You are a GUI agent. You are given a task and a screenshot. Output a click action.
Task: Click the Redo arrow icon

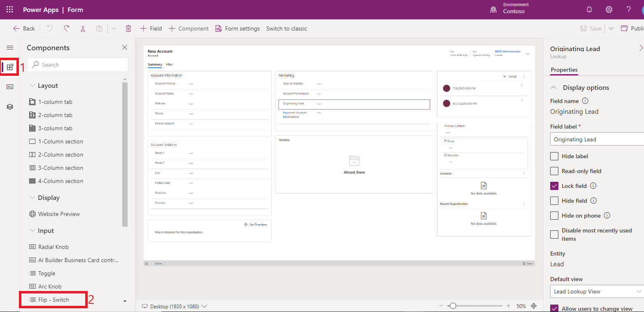coord(66,28)
